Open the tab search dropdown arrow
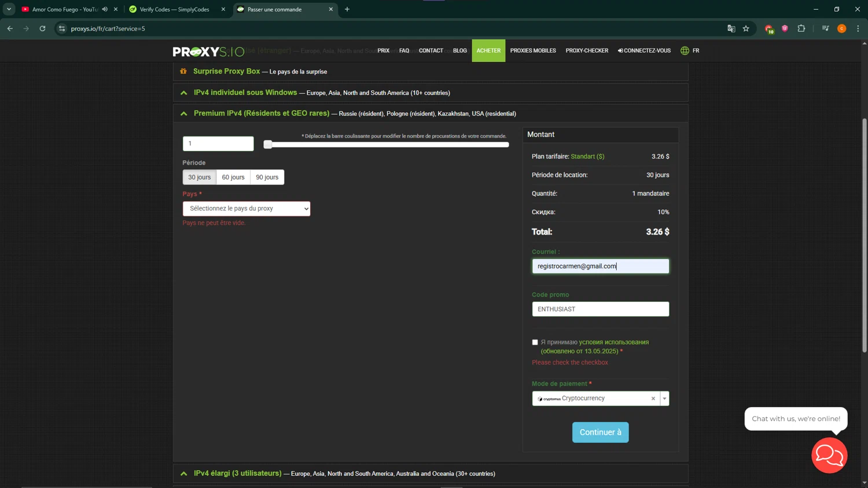868x488 pixels. 9,9
